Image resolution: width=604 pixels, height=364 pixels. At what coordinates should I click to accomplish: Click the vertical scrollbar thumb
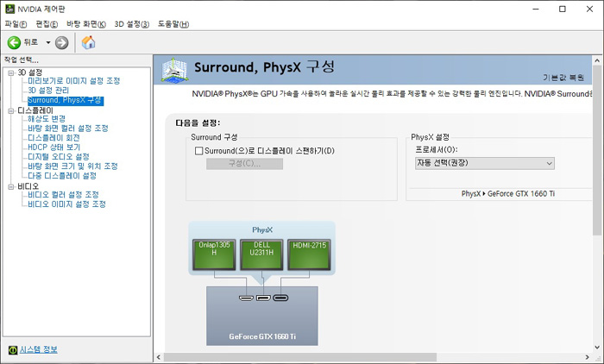[x=597, y=150]
